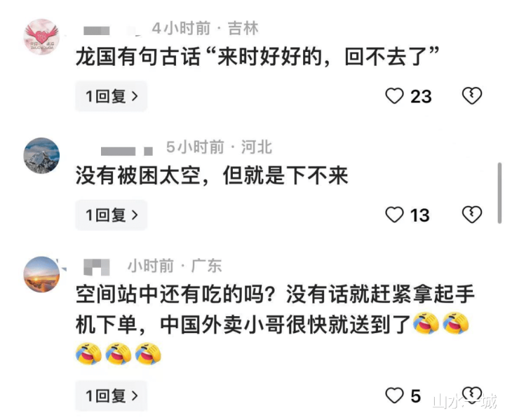Like the Jilin user's comment with 23 likes
This screenshot has height=420, width=505.
pos(394,96)
